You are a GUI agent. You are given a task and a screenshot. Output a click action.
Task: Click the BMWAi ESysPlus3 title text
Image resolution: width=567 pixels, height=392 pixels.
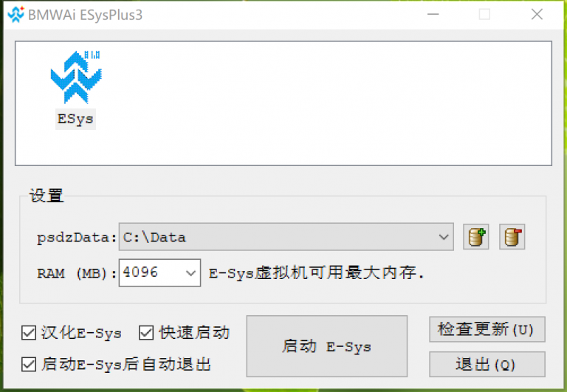[86, 15]
